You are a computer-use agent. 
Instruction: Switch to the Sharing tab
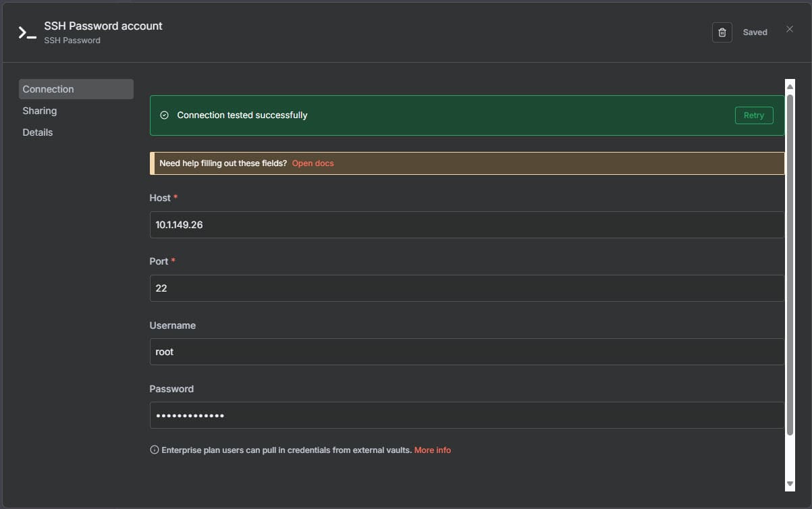[x=40, y=111]
